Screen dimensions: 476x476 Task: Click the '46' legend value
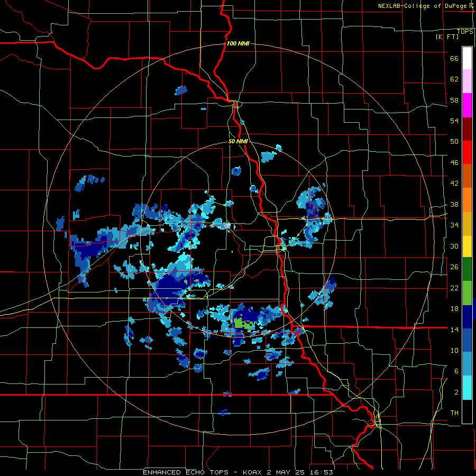454,162
